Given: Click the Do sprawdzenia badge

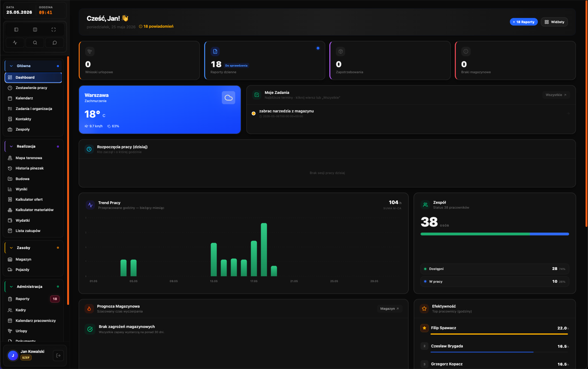Looking at the screenshot, I should pyautogui.click(x=236, y=66).
